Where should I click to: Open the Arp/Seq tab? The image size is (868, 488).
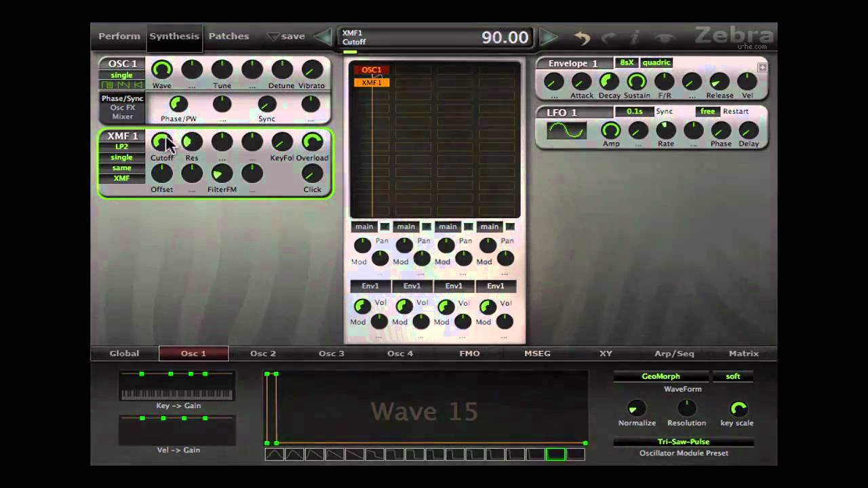coord(674,353)
